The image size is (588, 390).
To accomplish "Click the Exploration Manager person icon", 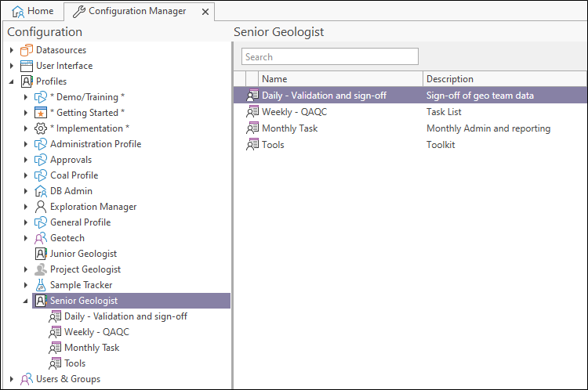I will click(42, 207).
